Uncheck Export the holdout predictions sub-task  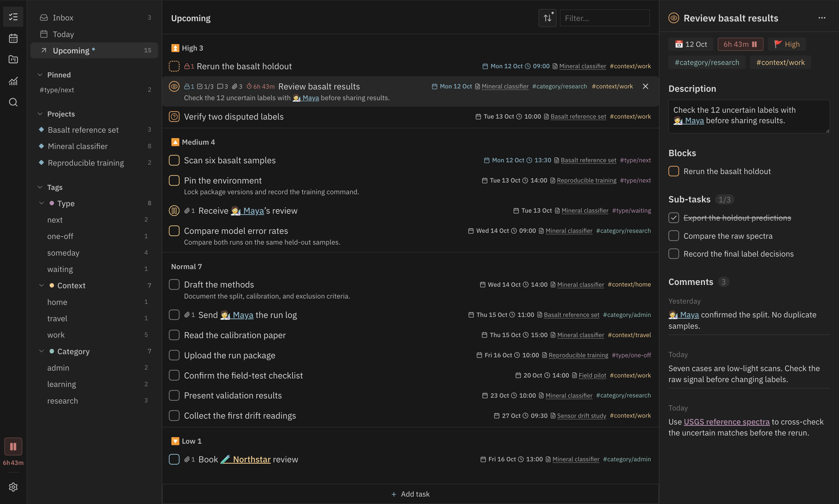[674, 218]
